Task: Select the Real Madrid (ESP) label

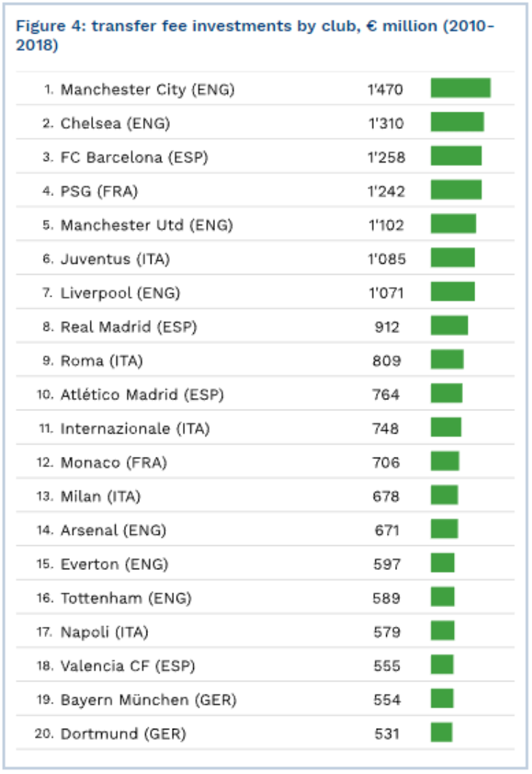Action: click(128, 327)
